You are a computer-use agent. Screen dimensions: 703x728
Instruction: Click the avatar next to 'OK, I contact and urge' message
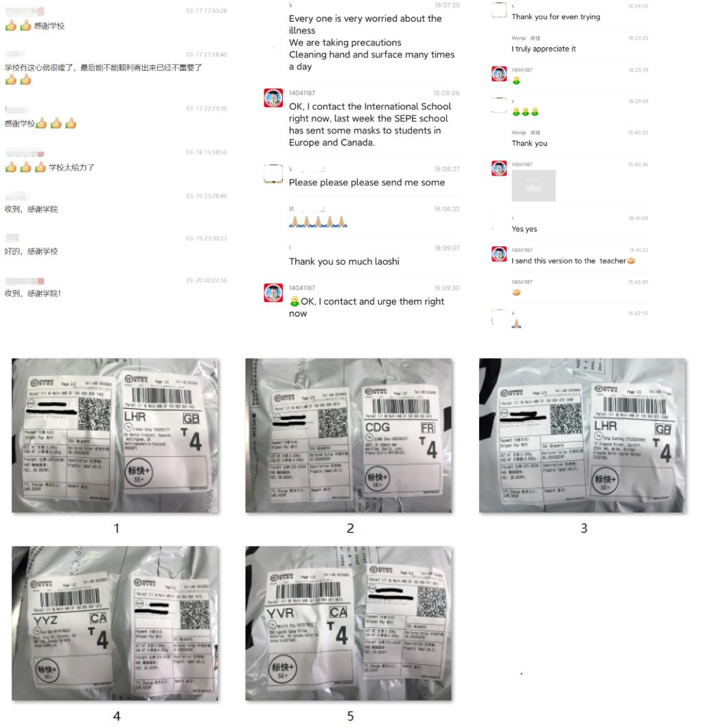click(x=273, y=293)
